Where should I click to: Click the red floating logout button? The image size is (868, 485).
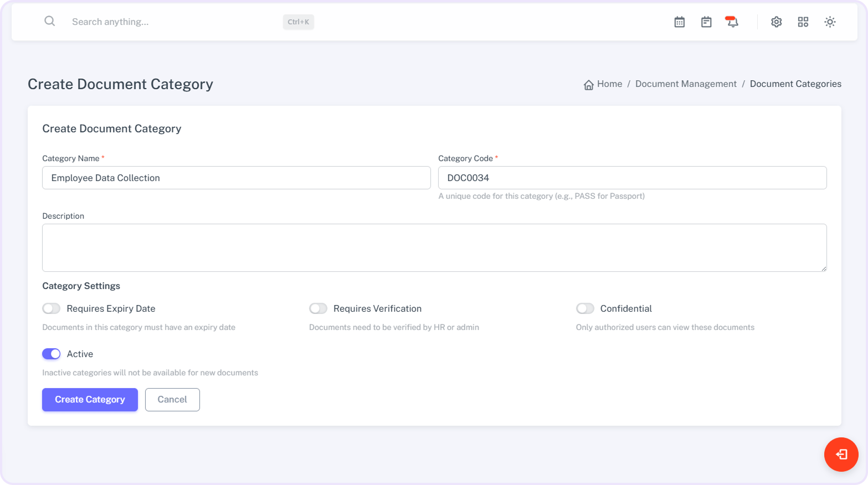tap(841, 455)
